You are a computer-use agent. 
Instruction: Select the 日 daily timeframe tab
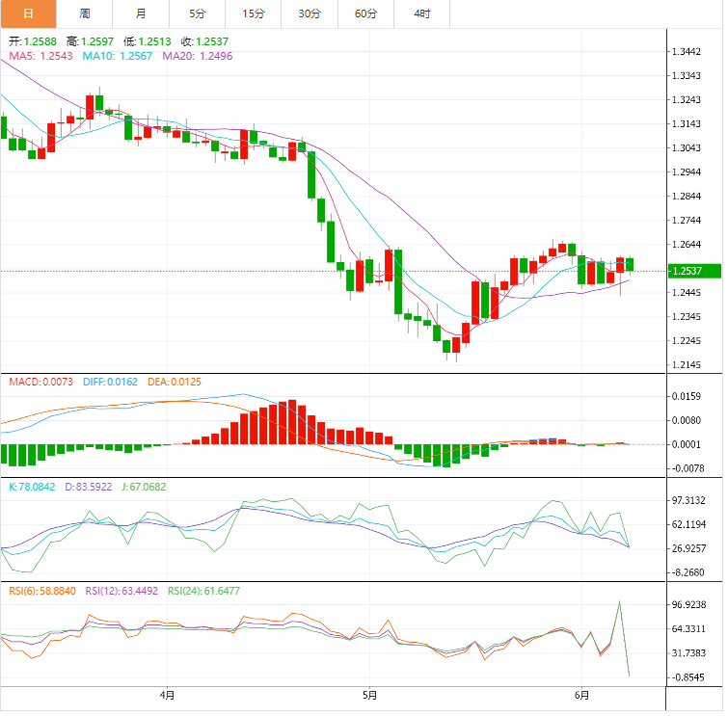pos(28,13)
